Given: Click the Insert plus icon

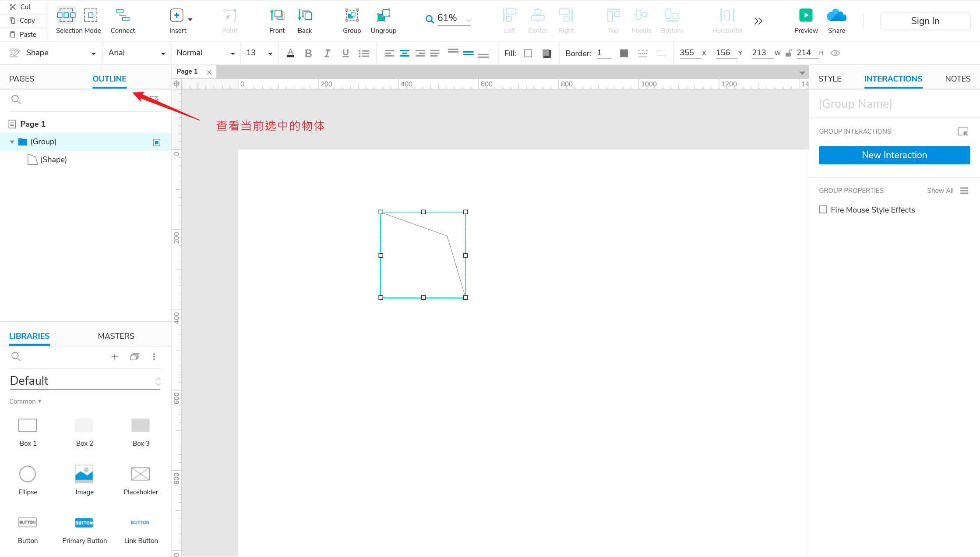Looking at the screenshot, I should (176, 15).
